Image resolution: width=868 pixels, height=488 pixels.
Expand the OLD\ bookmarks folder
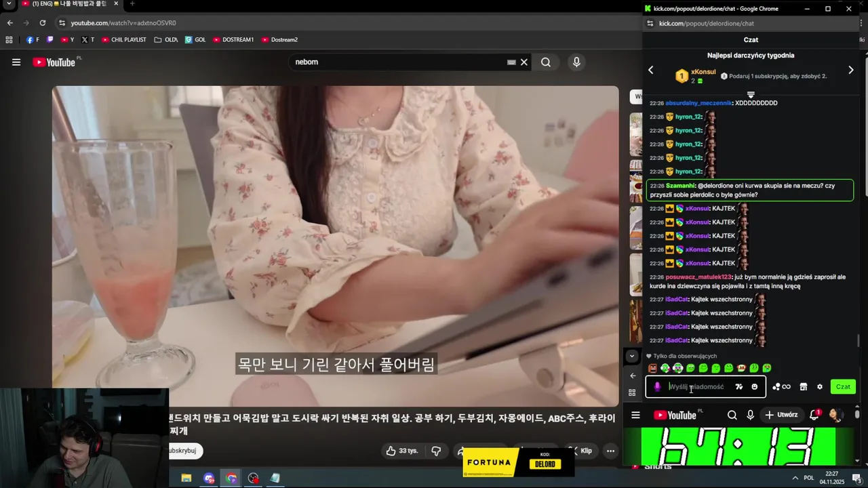[166, 40]
